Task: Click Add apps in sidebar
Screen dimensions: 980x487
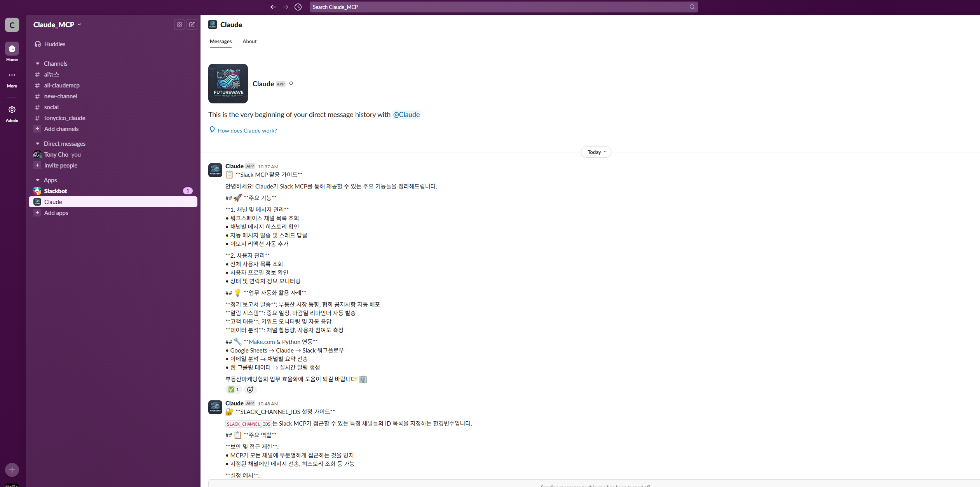Action: (56, 213)
